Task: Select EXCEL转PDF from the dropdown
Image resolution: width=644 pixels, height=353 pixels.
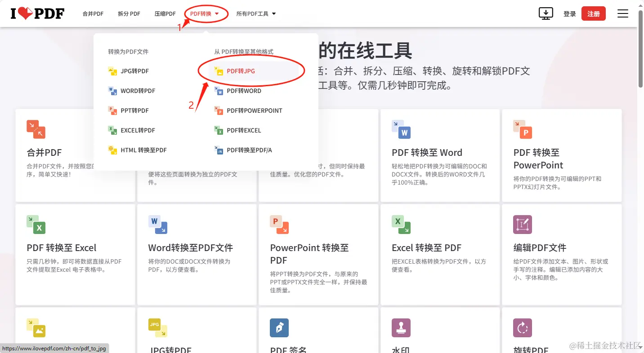Action: [138, 130]
